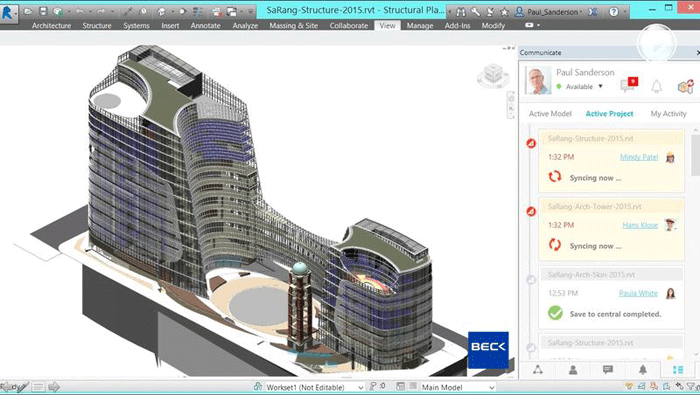Select the Measure tool icon
700x395 pixels.
[x=128, y=12]
